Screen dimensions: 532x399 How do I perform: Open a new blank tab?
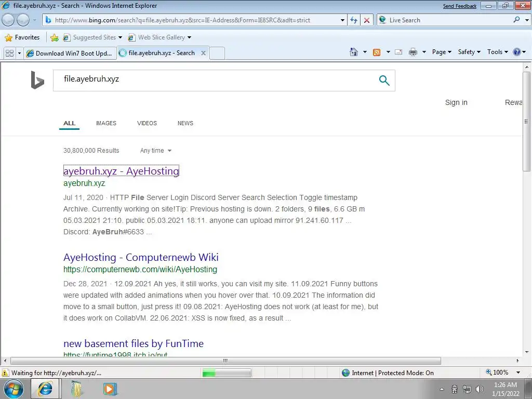tap(217, 54)
